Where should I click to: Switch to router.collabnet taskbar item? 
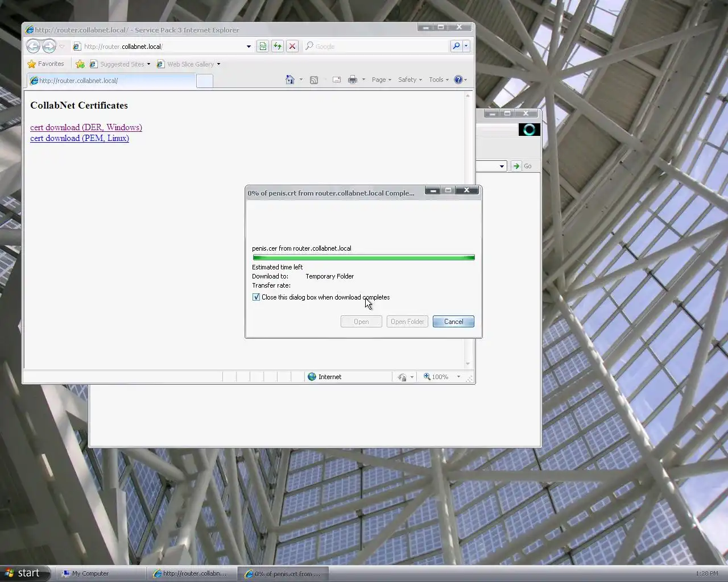pos(191,573)
